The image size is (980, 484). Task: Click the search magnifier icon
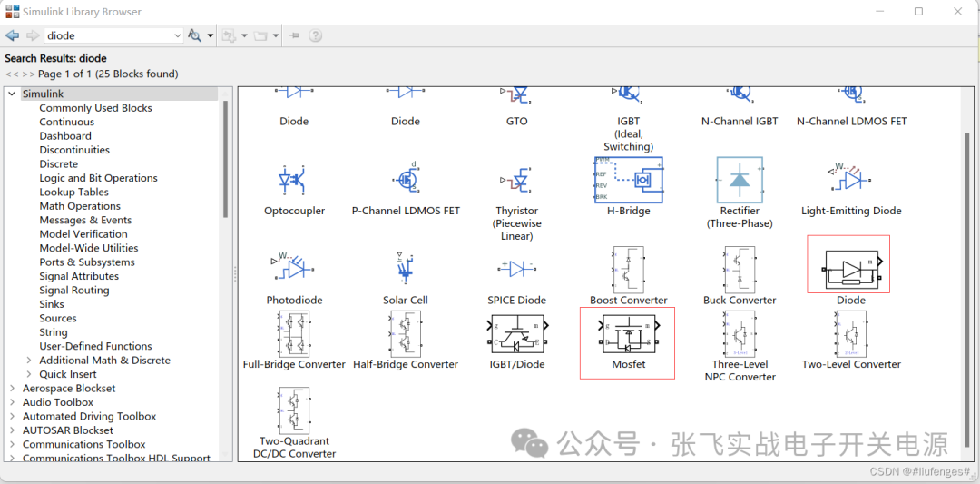pyautogui.click(x=194, y=35)
